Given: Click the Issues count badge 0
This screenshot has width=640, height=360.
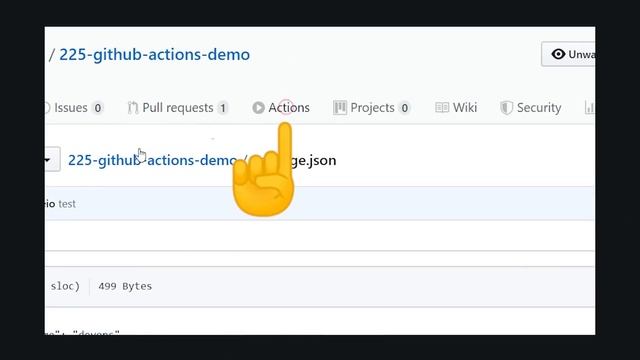Looking at the screenshot, I should click(x=98, y=108).
